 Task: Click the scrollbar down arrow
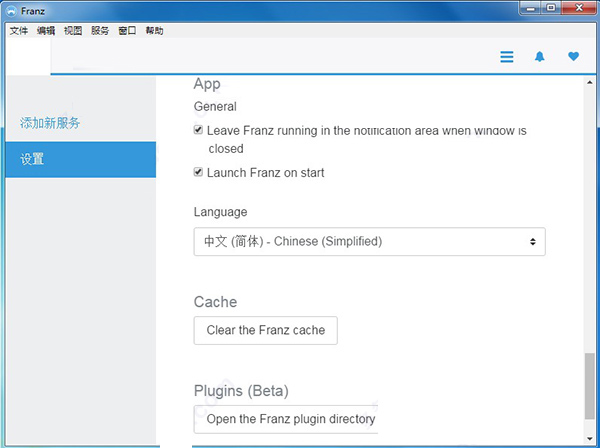tap(590, 439)
